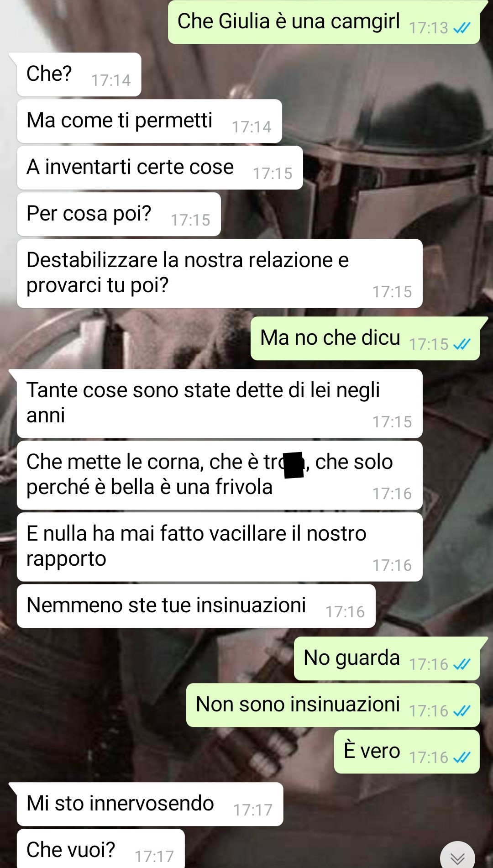Tap message starting 'Destabilizzare la nostra relazione'
Image resolution: width=493 pixels, height=868 pixels.
coord(220,274)
